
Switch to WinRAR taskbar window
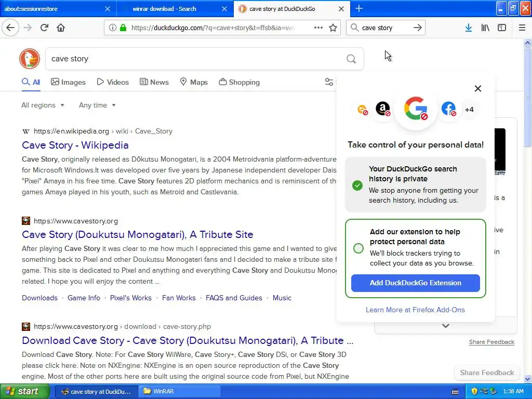(179, 392)
